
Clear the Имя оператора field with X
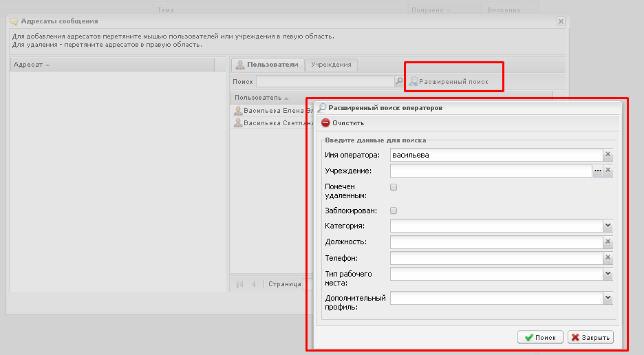[x=608, y=155]
